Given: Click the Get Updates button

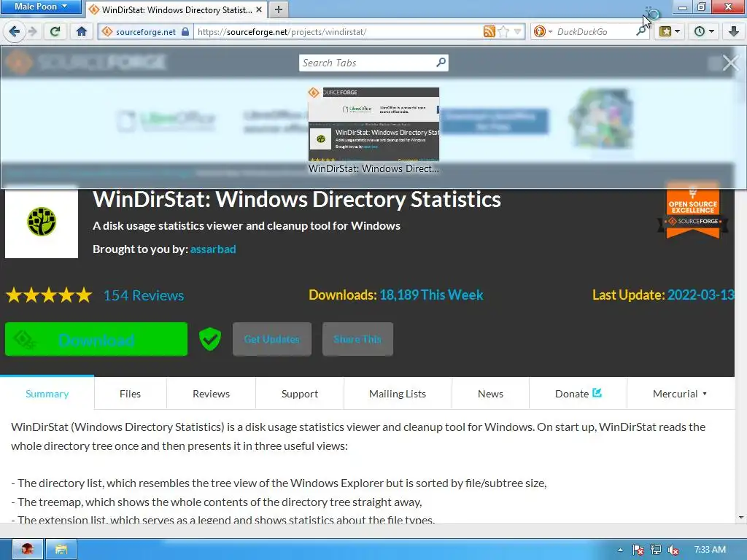Looking at the screenshot, I should [x=272, y=339].
